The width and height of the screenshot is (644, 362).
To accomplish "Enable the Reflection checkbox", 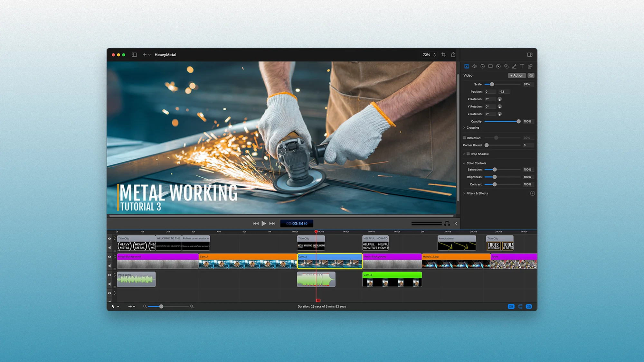I will click(x=464, y=138).
